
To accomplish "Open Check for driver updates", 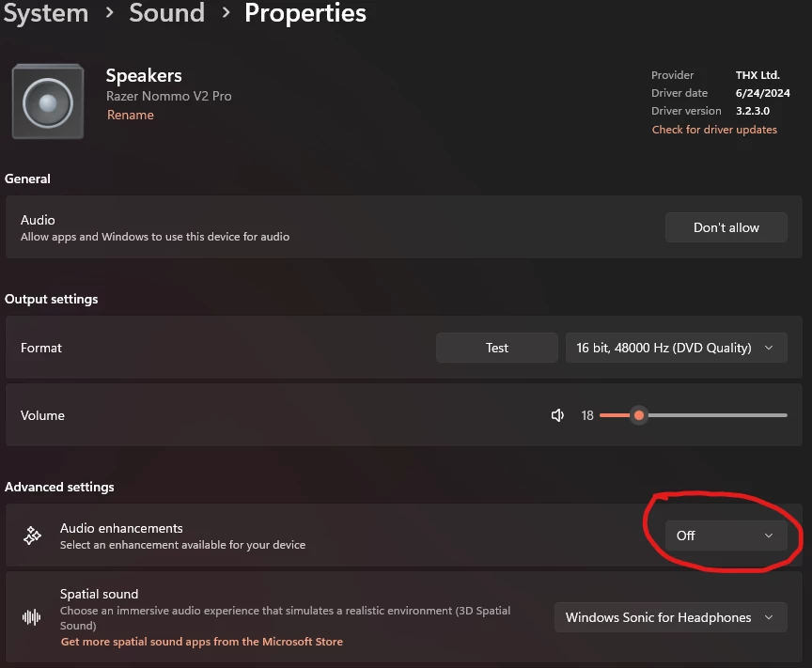I will [x=714, y=129].
